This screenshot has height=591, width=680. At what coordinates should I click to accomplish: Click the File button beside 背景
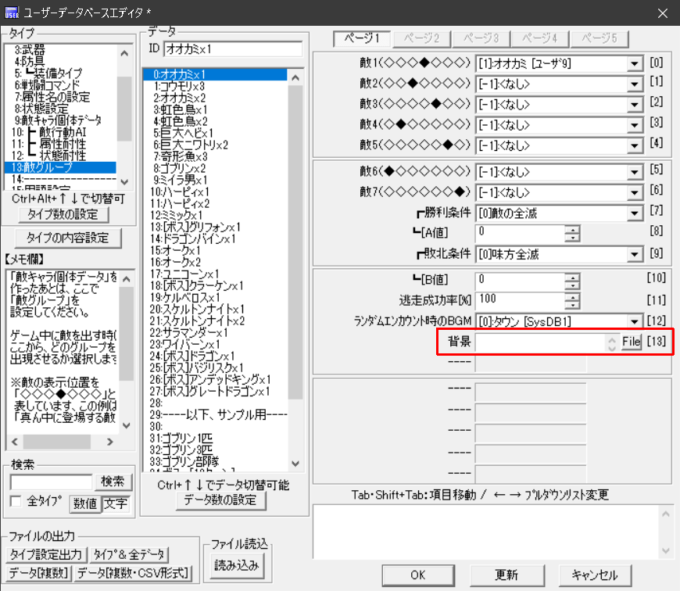coord(631,342)
